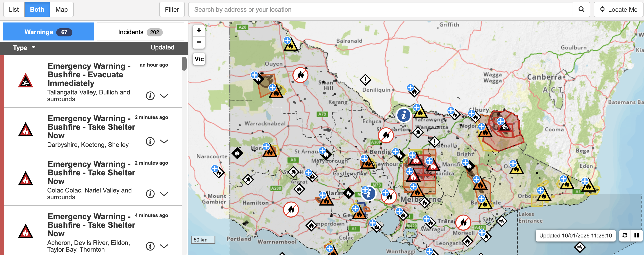Click the search magnifier icon
Viewport: 644px width, 255px height.
[581, 9]
